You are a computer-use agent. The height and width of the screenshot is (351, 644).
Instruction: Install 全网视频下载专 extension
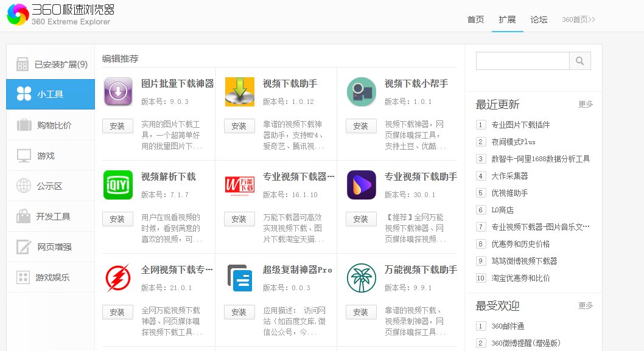[117, 313]
